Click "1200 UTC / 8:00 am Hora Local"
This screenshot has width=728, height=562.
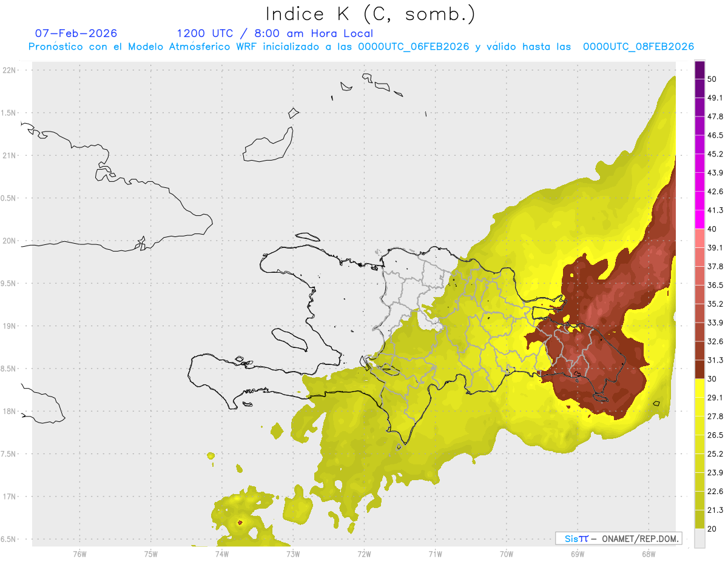275,33
